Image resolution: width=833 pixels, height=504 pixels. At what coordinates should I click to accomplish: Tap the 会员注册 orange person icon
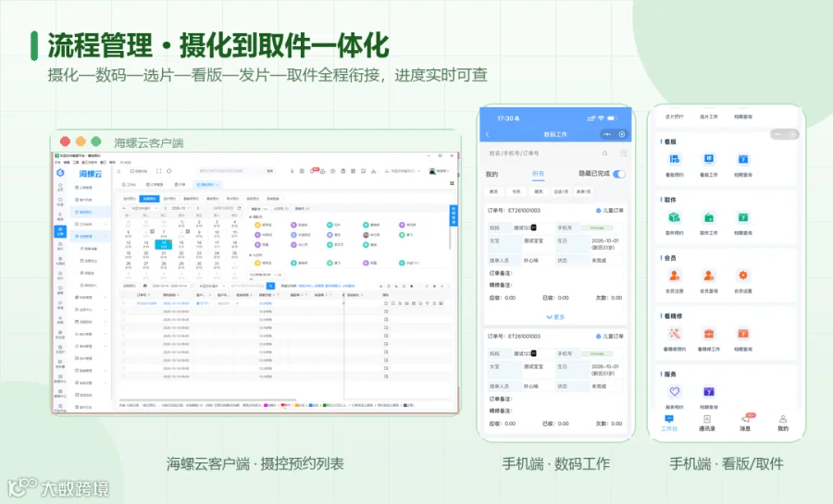[674, 276]
